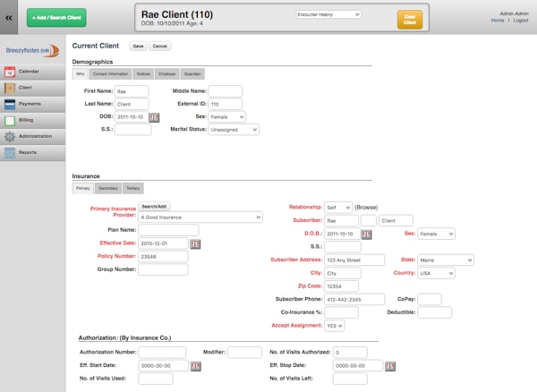Screen dimensions: 537x392
Task: Open DOB calendar picker in Demographics
Action: 154,117
